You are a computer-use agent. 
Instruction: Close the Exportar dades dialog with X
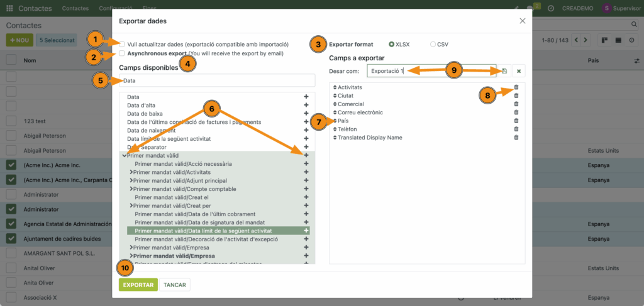[522, 21]
